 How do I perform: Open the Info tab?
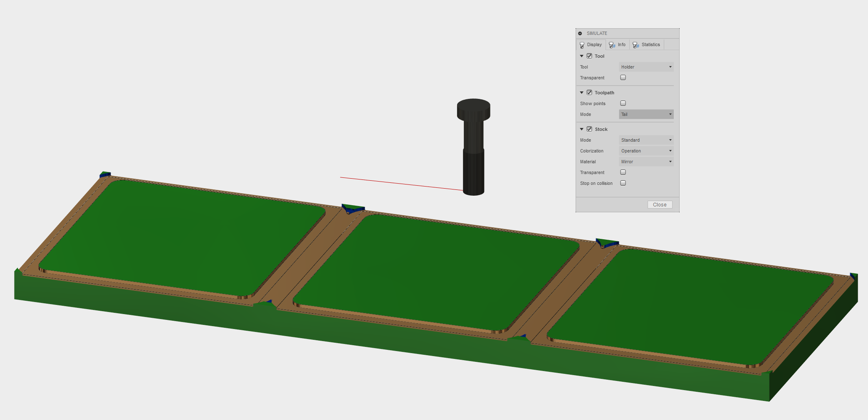[x=618, y=45]
